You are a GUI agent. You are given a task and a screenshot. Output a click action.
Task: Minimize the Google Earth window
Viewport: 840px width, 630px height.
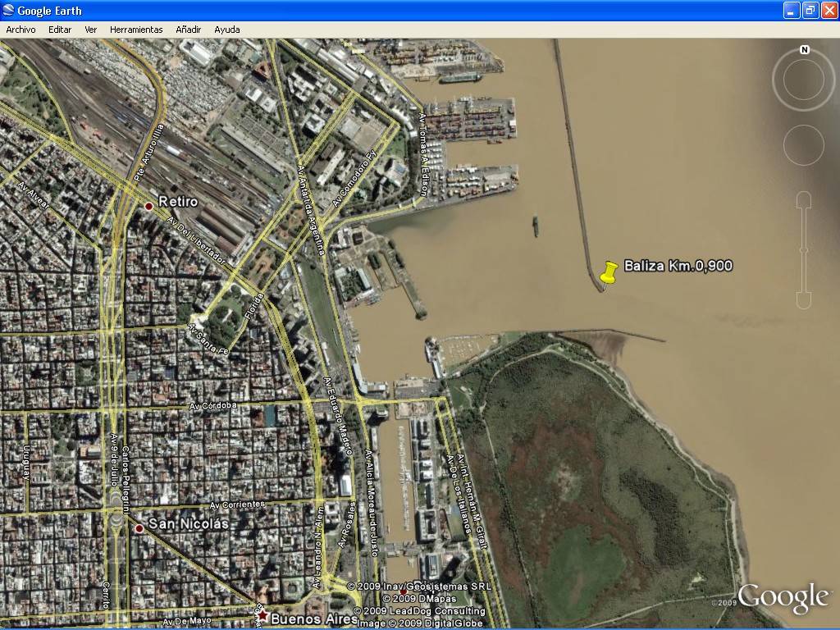[x=792, y=10]
